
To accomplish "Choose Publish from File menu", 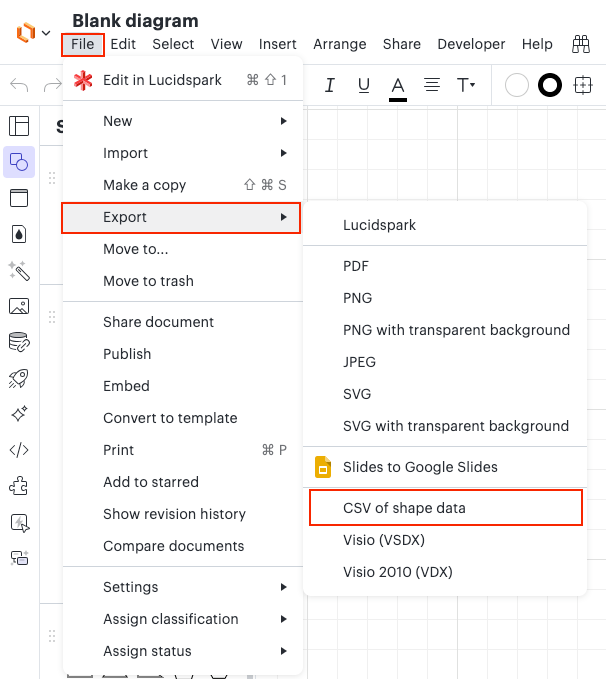I will pos(182,355).
